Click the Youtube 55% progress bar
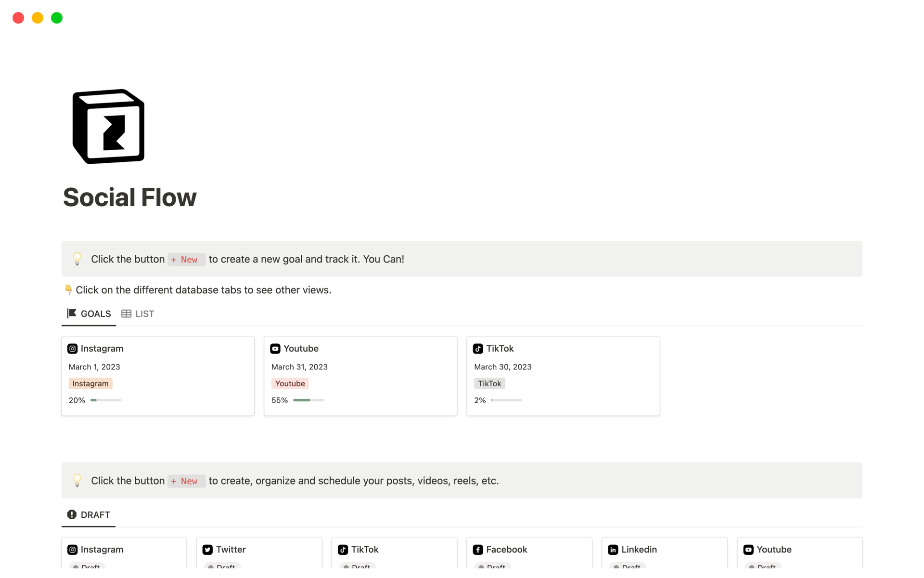Screen dimensions: 924x578 [308, 400]
